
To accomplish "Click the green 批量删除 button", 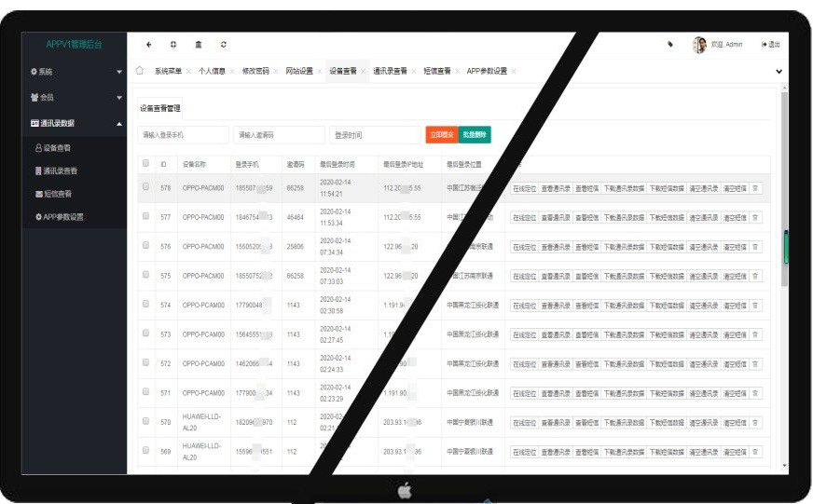I will (474, 135).
